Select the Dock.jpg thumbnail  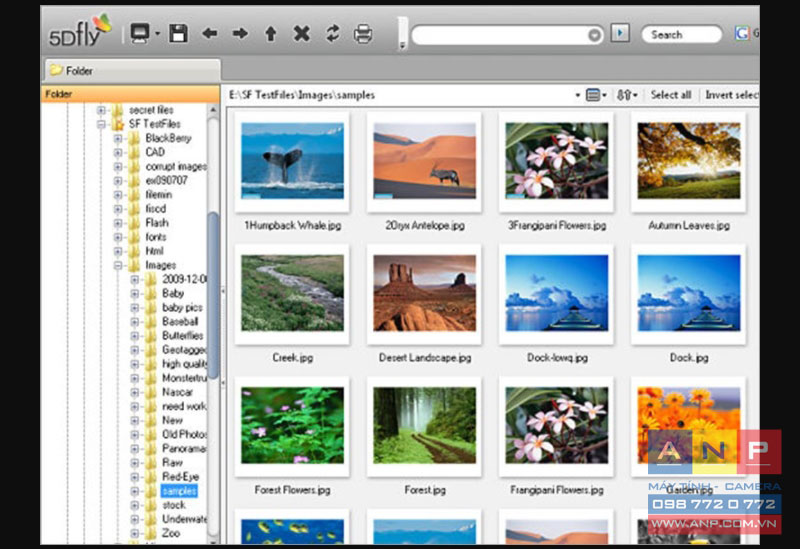coord(689,293)
